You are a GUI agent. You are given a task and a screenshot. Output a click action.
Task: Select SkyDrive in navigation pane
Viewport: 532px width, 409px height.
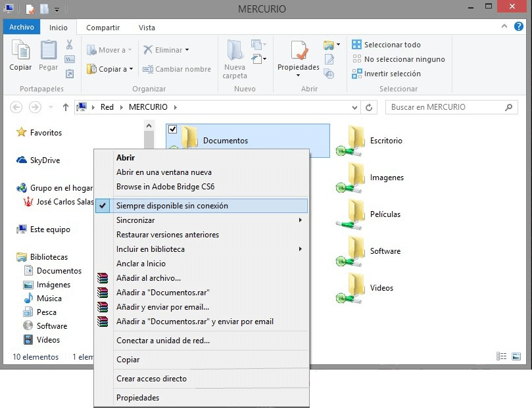tap(45, 160)
